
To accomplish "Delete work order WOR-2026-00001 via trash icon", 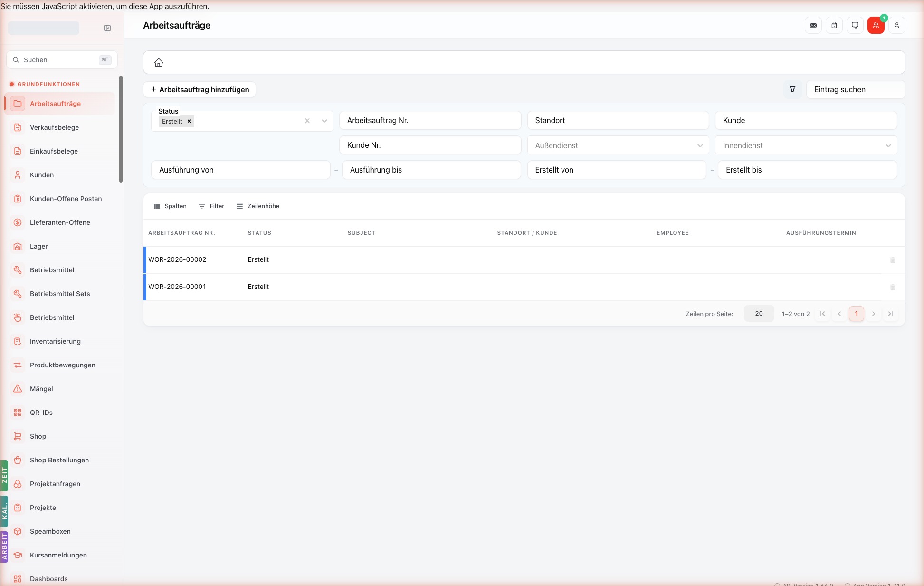I will 893,287.
